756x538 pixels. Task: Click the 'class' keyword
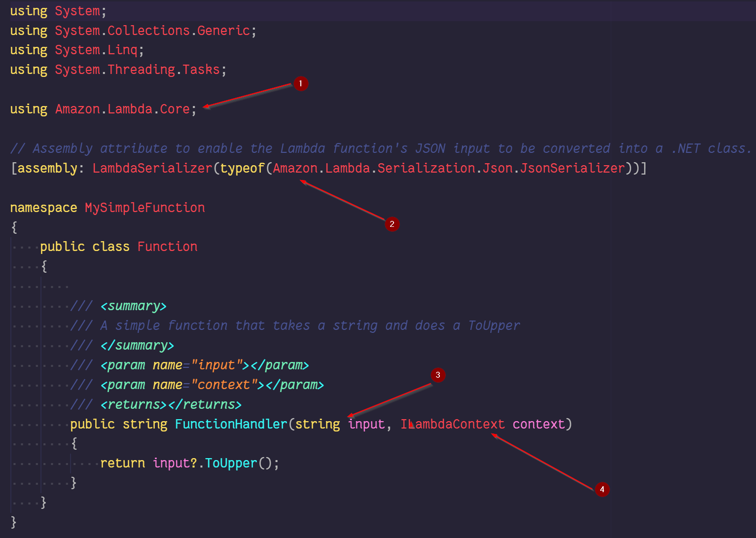111,247
